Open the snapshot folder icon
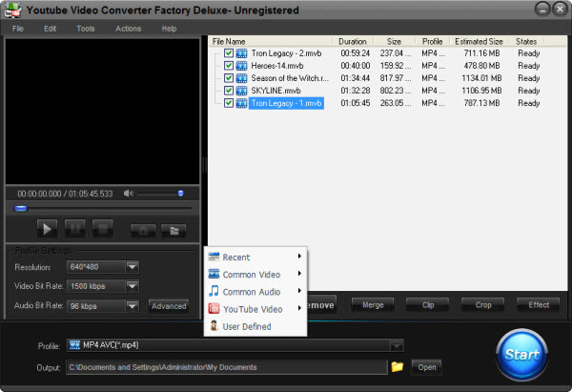The height and width of the screenshot is (392, 572). [x=173, y=229]
